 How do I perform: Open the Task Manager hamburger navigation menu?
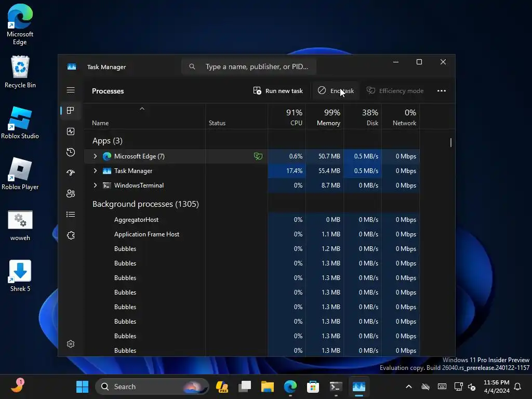(x=71, y=90)
